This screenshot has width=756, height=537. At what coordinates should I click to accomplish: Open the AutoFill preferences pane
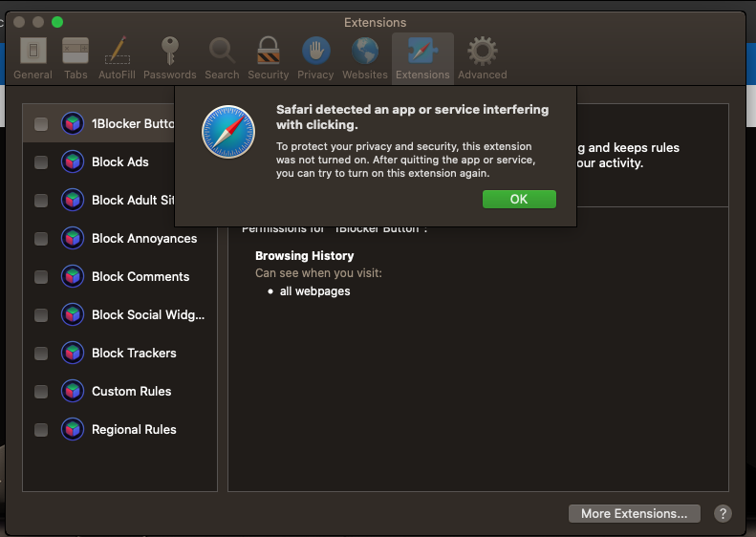coord(117,58)
